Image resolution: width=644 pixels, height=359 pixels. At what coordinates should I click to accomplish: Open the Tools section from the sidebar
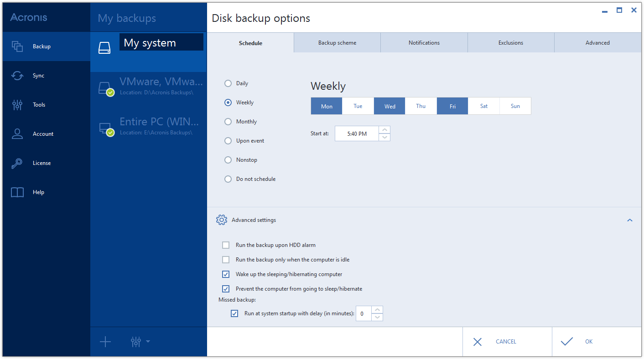[17, 104]
